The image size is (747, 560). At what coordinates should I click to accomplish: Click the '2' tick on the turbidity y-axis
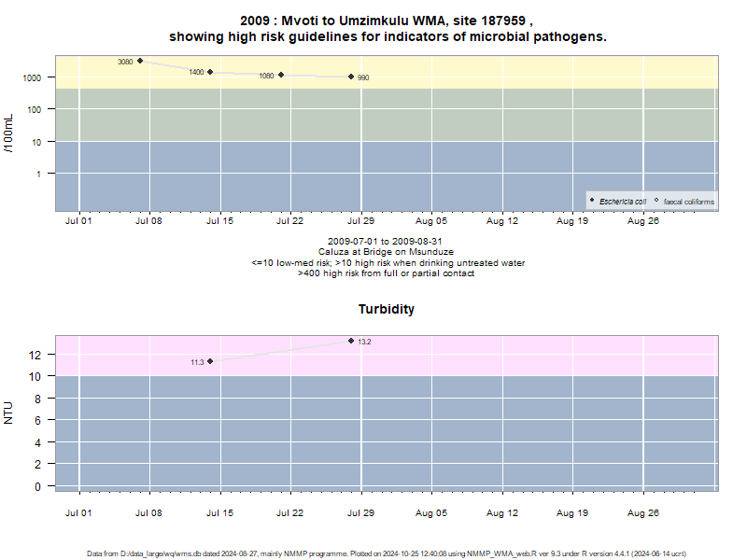tap(37, 464)
